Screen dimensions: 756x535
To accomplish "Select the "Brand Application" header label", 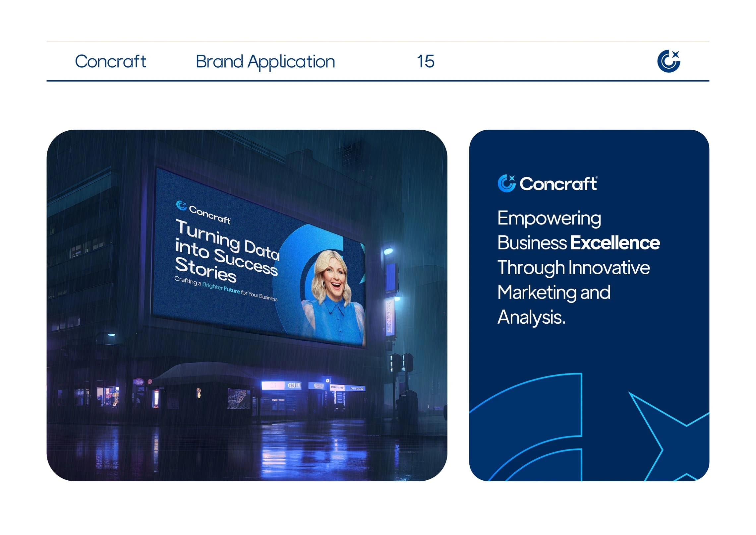I will pyautogui.click(x=265, y=62).
